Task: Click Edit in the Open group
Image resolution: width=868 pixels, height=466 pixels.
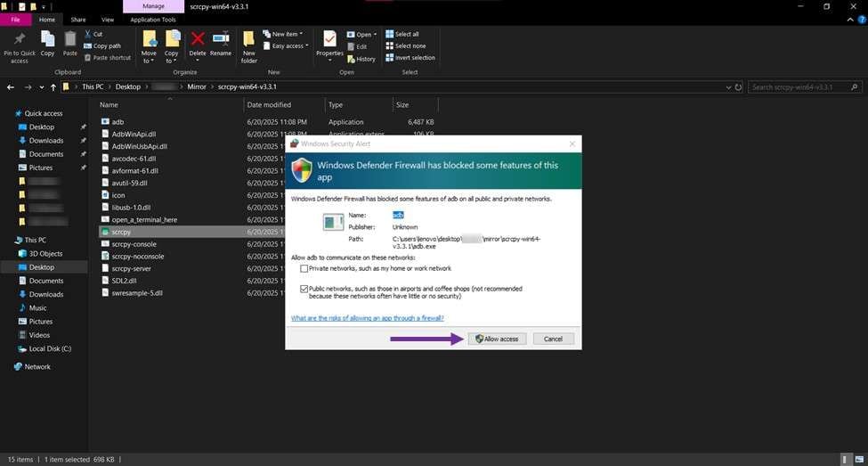Action: coord(357,46)
